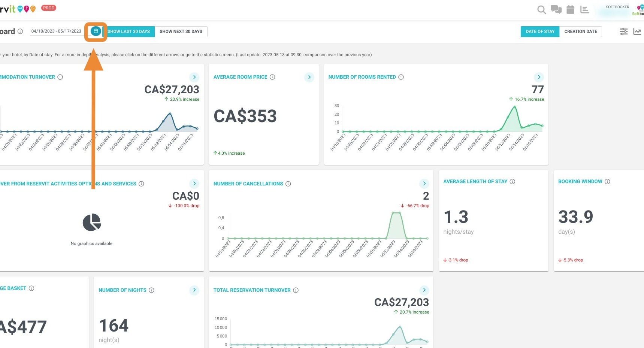Click the PROD environment badge
This screenshot has height=348, width=644.
[x=49, y=8]
